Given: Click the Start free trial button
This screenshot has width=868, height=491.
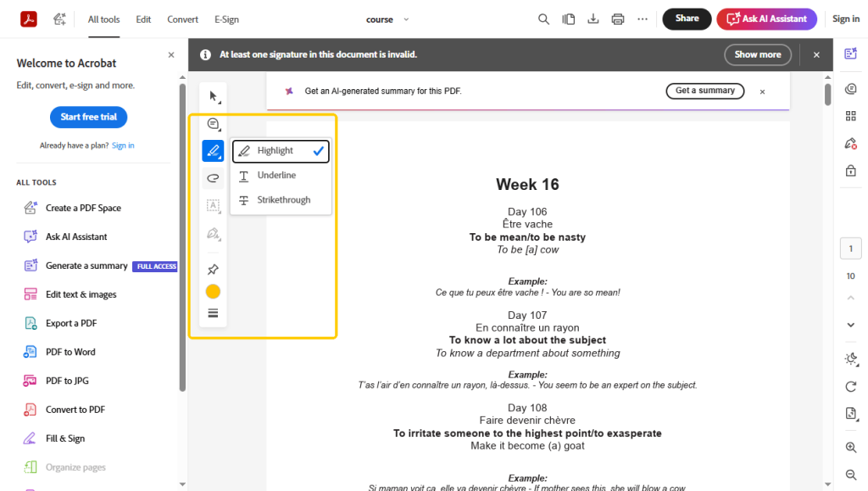Looking at the screenshot, I should [x=88, y=117].
